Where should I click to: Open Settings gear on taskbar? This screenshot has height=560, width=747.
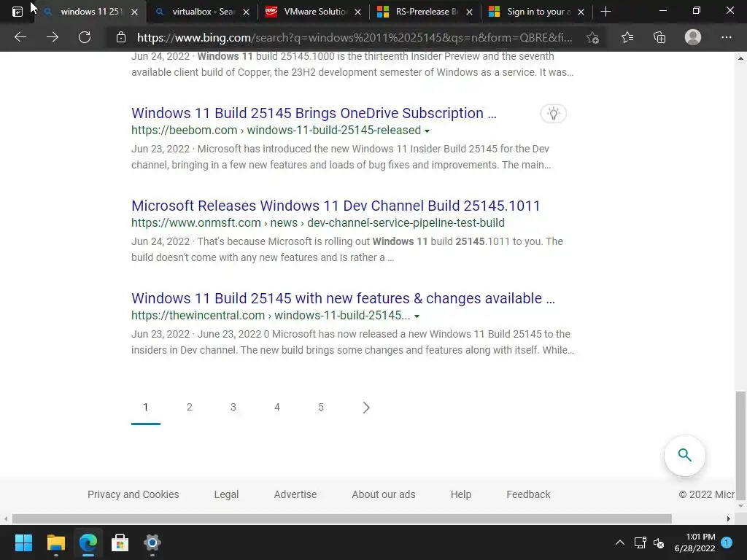(x=152, y=542)
